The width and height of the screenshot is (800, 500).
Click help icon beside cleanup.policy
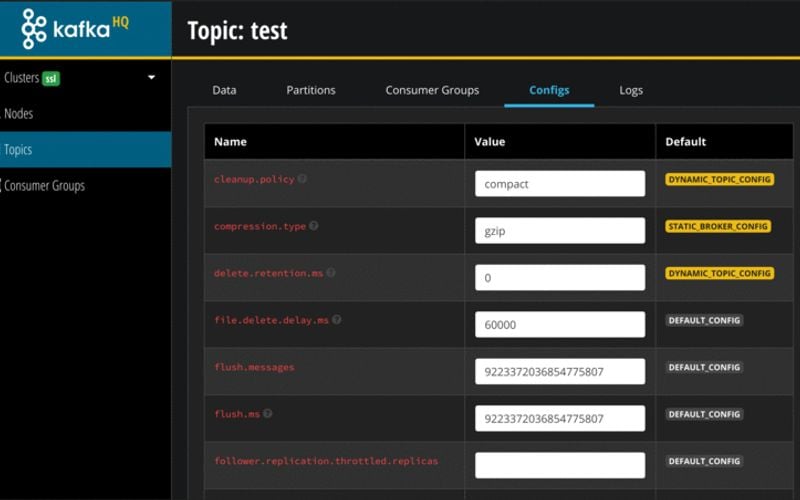(x=302, y=179)
